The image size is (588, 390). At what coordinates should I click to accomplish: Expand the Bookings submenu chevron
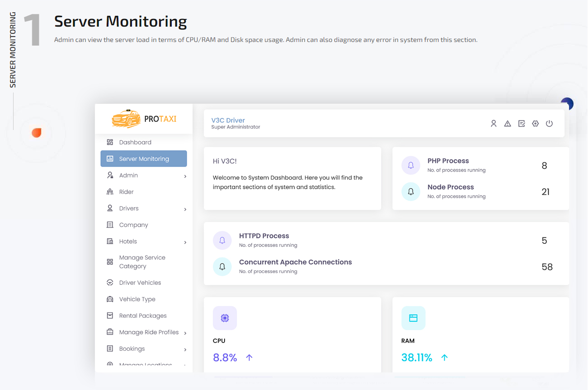[x=185, y=350]
